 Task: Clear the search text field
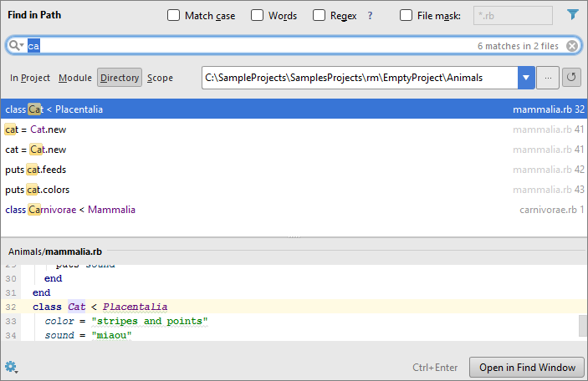pos(572,46)
